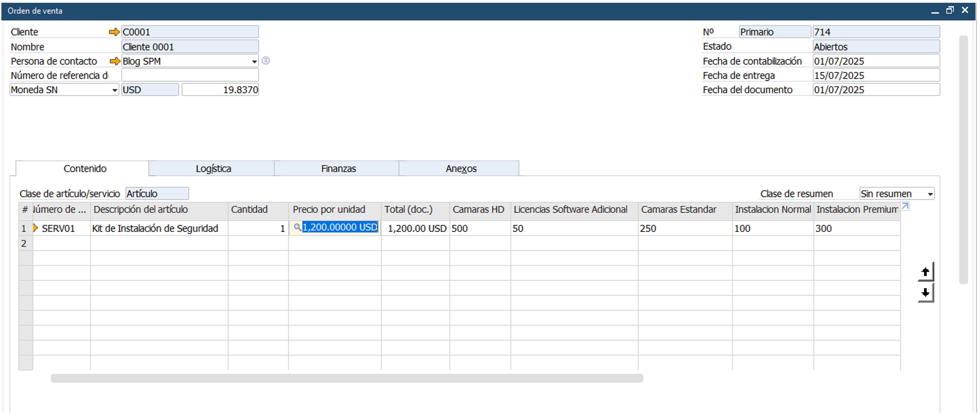Move the row up with the up arrow
This screenshot has height=415, width=980.
(x=925, y=272)
